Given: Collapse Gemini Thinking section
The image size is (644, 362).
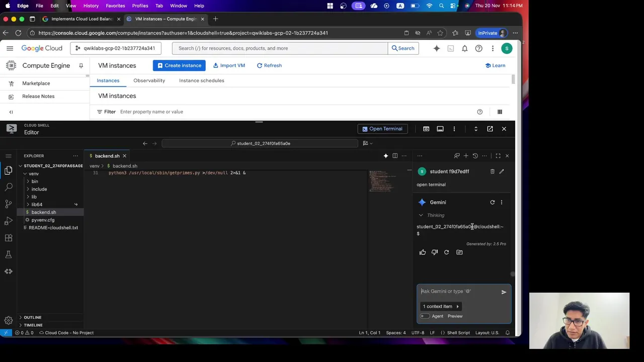Looking at the screenshot, I should click(431, 215).
